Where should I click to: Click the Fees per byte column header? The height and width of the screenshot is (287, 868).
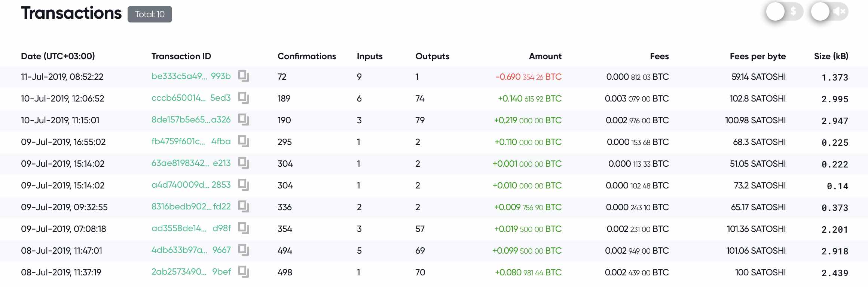(x=758, y=56)
